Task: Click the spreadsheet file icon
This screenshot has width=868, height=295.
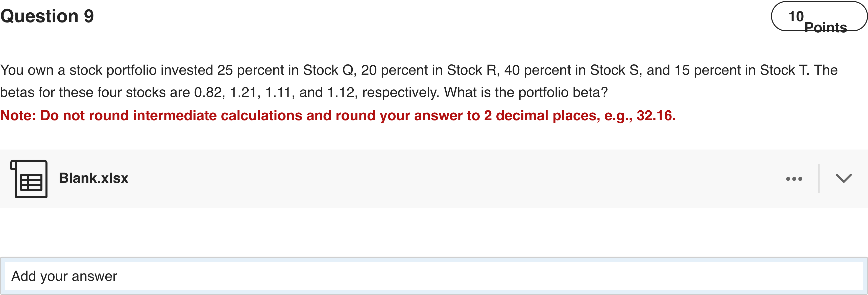Action: click(30, 179)
